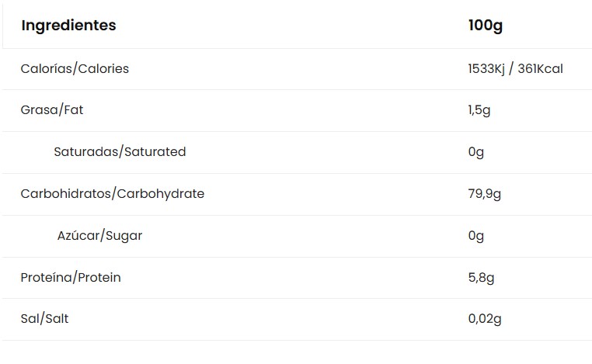
Task: Click the English word 'Saturated'
Action: [x=153, y=152]
